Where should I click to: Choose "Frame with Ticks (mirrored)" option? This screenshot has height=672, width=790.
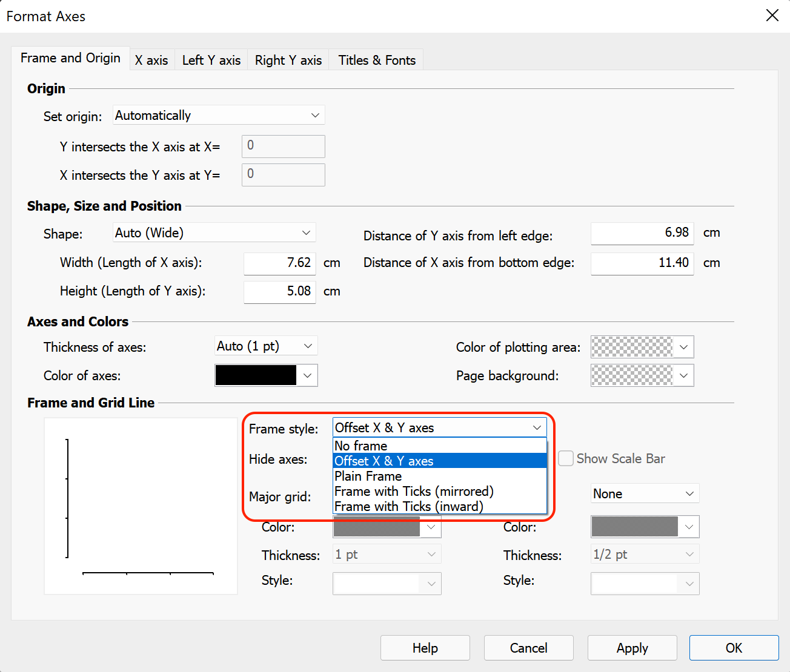[414, 492]
